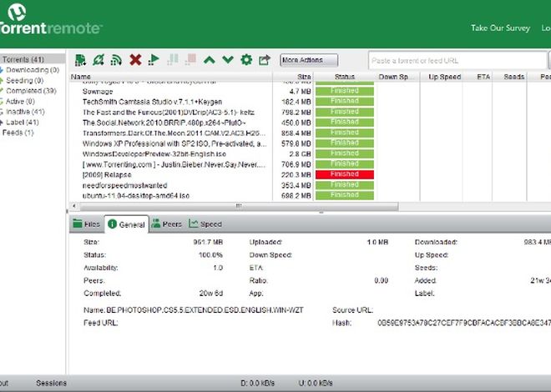Sort by the Down Speed column header
This screenshot has width=551, height=392.
[398, 77]
